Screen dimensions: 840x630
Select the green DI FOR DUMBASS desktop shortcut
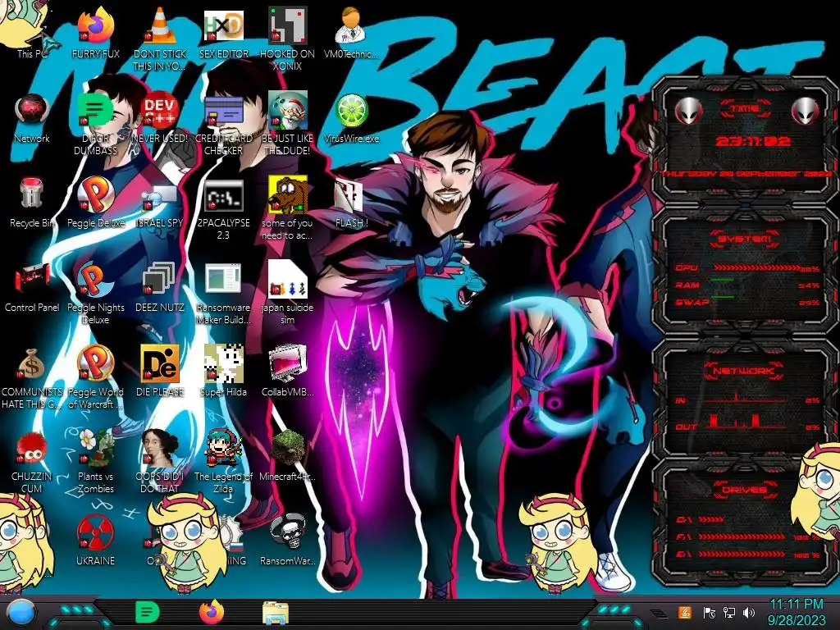[x=95, y=110]
